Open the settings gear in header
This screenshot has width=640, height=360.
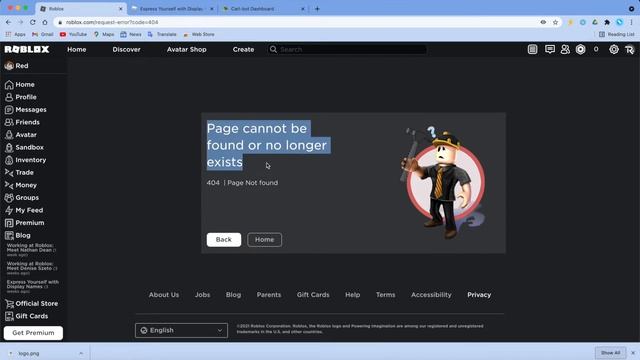click(x=614, y=49)
